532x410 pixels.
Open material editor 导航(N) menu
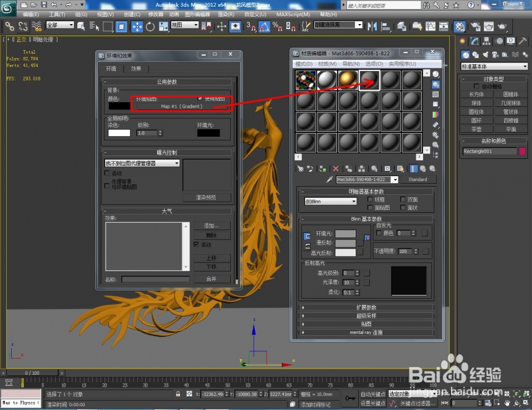point(351,64)
